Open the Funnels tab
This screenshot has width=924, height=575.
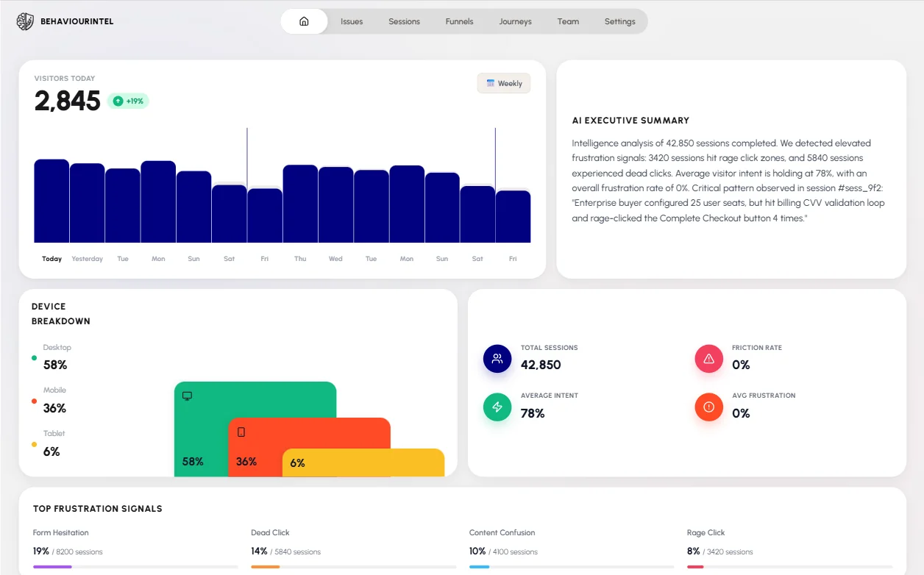point(459,21)
